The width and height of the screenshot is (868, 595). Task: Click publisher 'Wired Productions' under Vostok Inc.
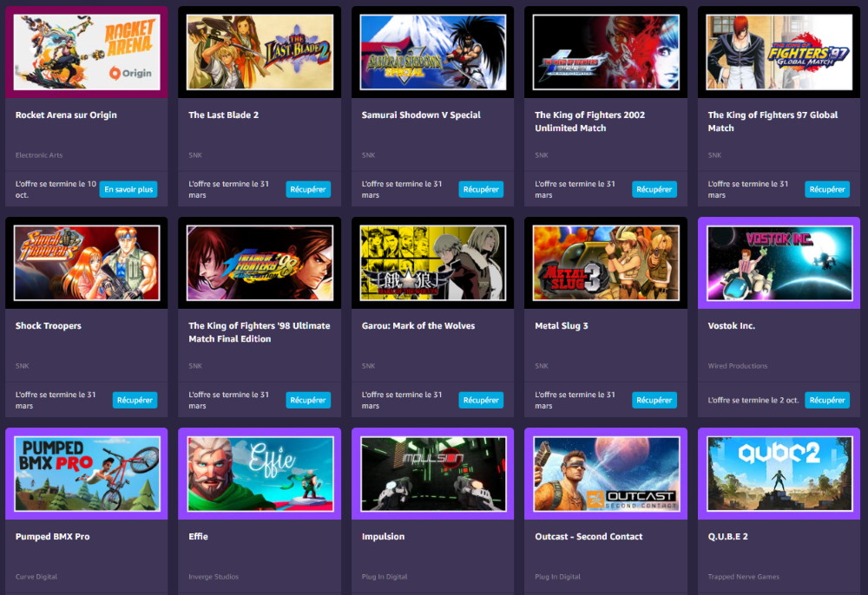737,366
